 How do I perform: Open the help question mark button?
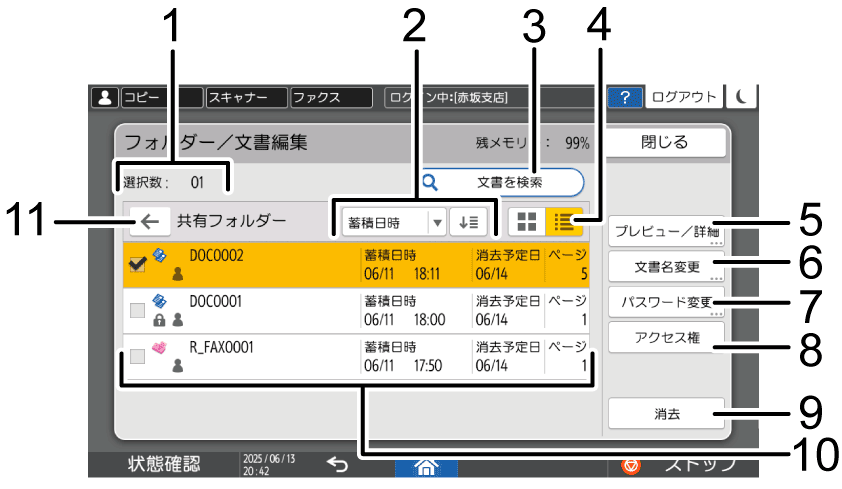pyautogui.click(x=625, y=98)
